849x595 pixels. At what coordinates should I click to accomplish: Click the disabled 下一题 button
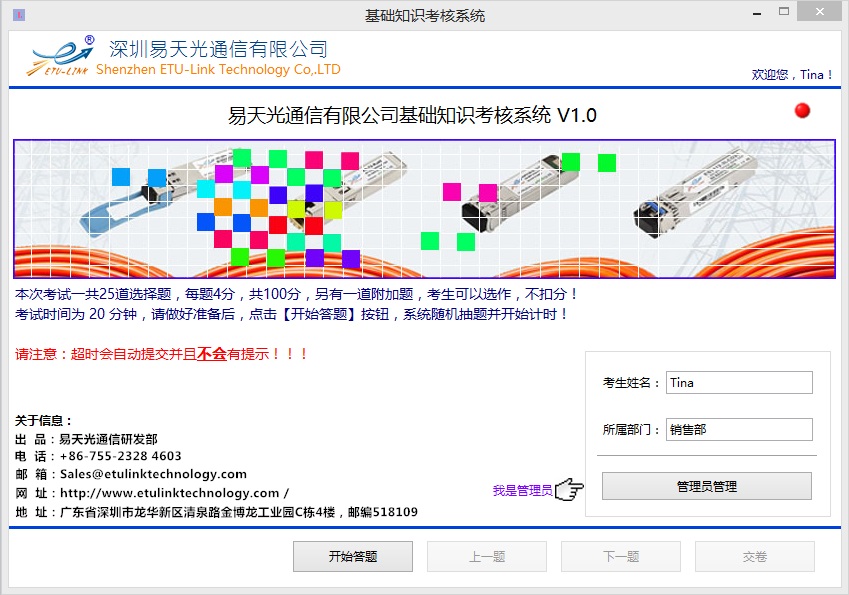tap(621, 556)
